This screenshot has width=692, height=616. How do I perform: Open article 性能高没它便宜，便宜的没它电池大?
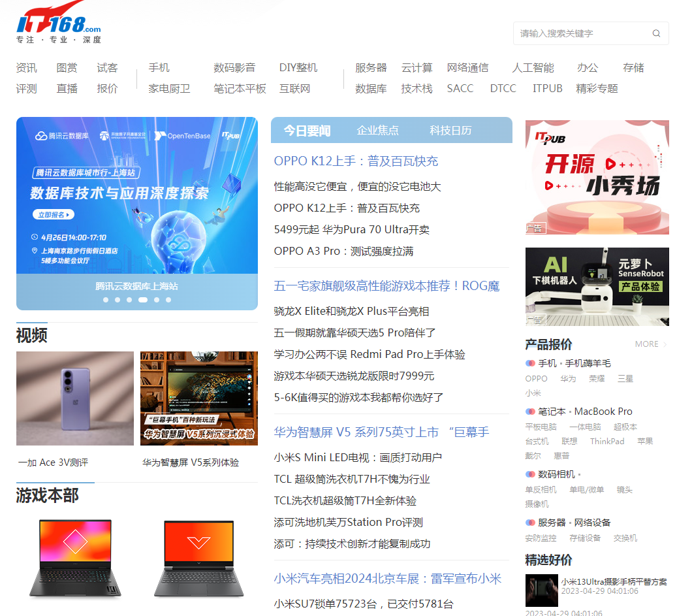pyautogui.click(x=358, y=187)
